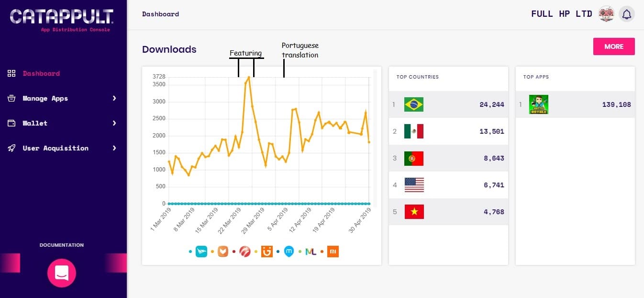
Task: Click the blue pin-shaped store legend icon
Action: click(x=289, y=251)
